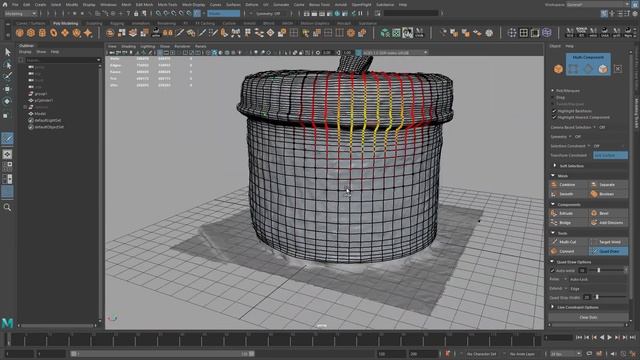The height and width of the screenshot is (360, 640).
Task: Open the Workspace dropdown
Action: point(598,4)
